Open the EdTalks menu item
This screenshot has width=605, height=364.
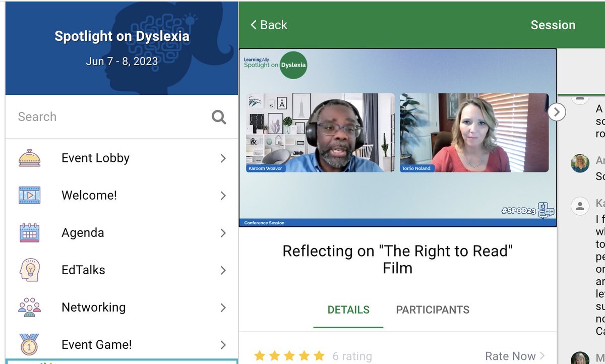coord(122,270)
